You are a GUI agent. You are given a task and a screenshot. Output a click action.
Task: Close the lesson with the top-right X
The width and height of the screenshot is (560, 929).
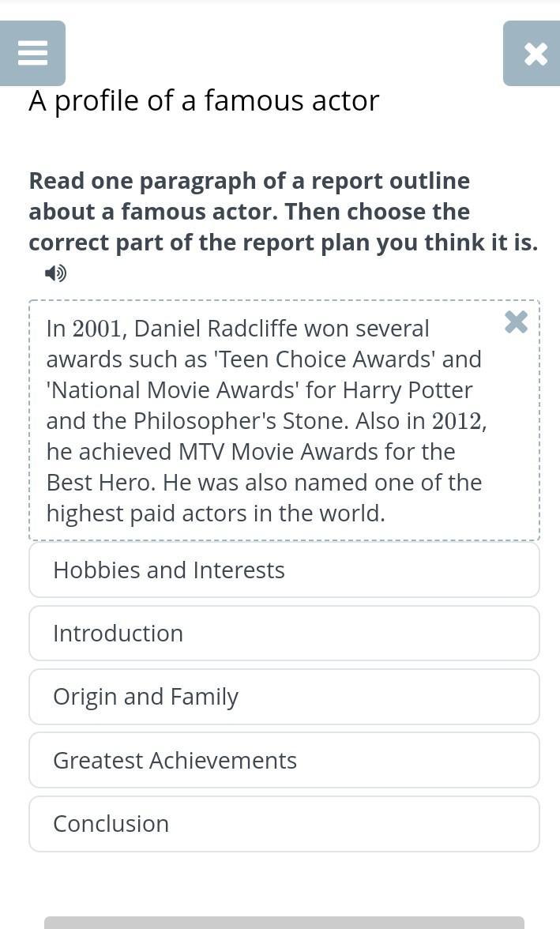coord(535,54)
